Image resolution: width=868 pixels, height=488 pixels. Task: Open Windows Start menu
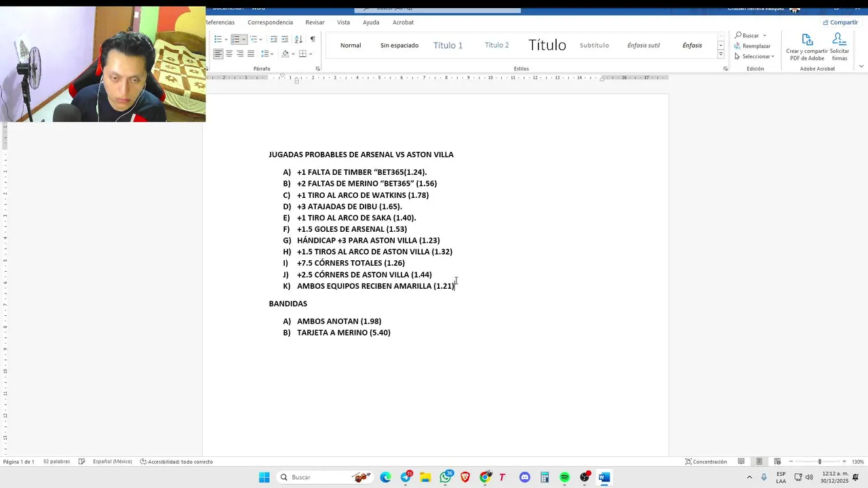(x=264, y=477)
